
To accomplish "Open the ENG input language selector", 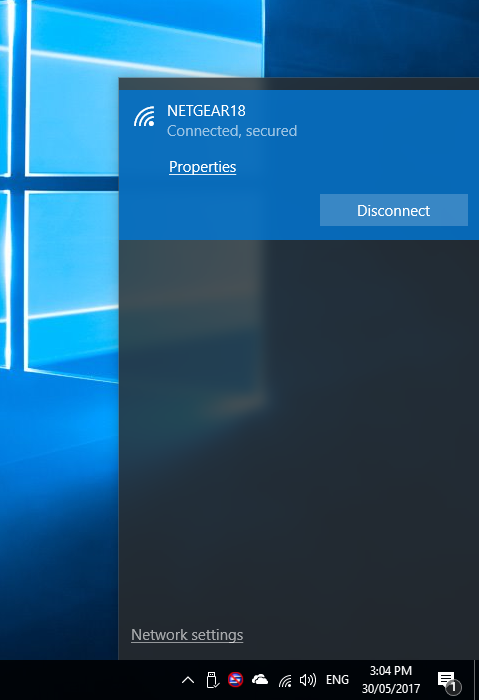I will click(x=337, y=679).
